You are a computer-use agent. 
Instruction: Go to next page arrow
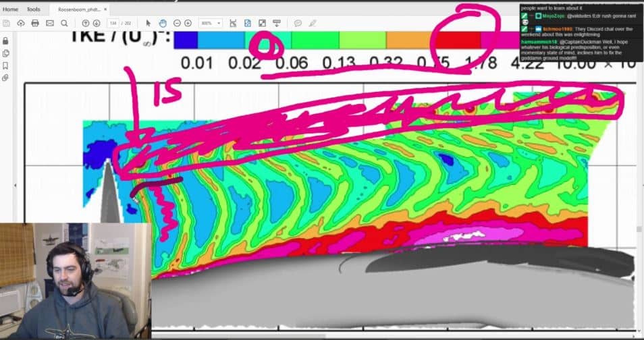click(95, 23)
